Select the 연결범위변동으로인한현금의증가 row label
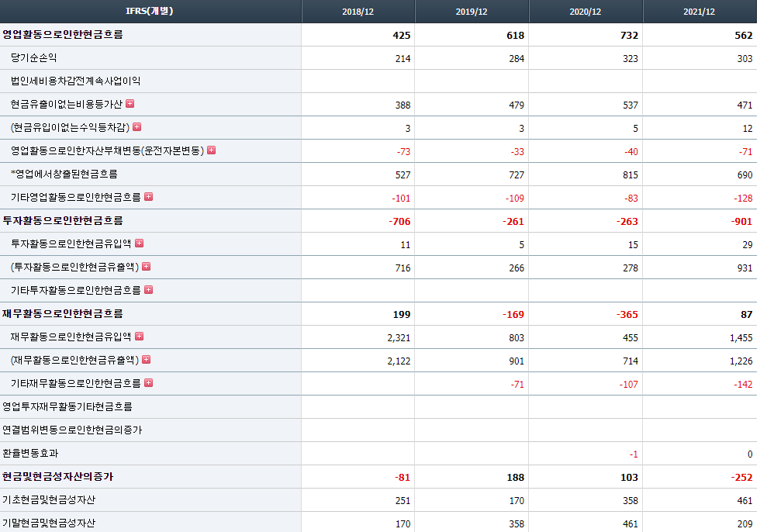The height and width of the screenshot is (532, 760). point(71,430)
